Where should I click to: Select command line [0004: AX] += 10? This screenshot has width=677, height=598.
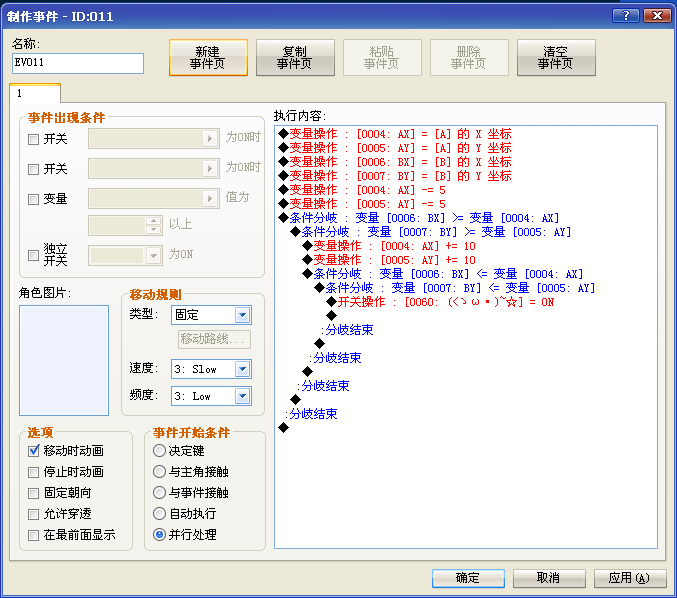pyautogui.click(x=389, y=246)
